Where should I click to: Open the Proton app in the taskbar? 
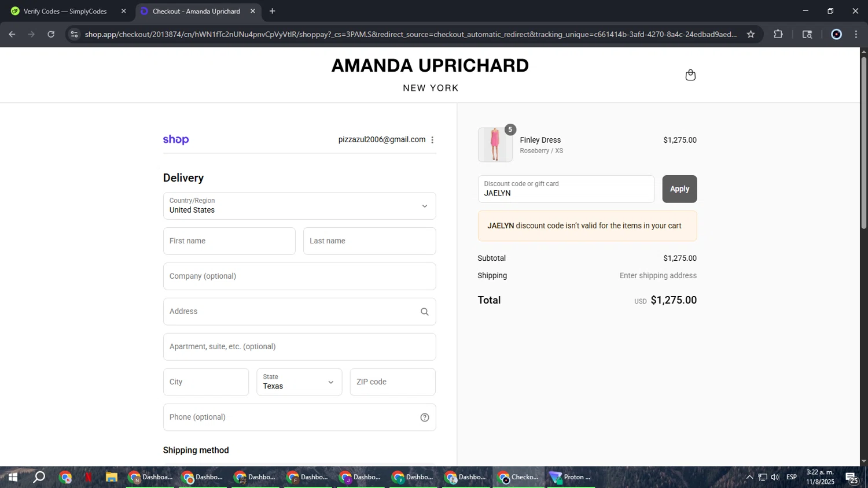point(571,477)
